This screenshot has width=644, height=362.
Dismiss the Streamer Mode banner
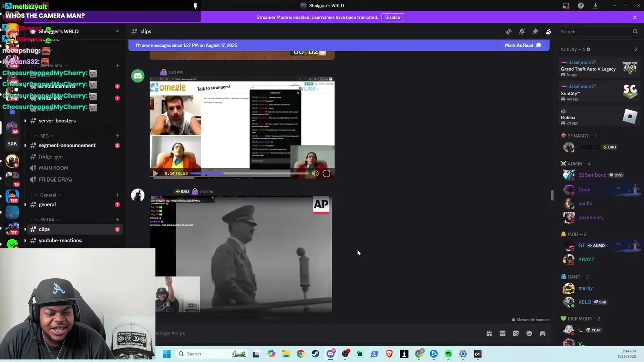point(635,17)
